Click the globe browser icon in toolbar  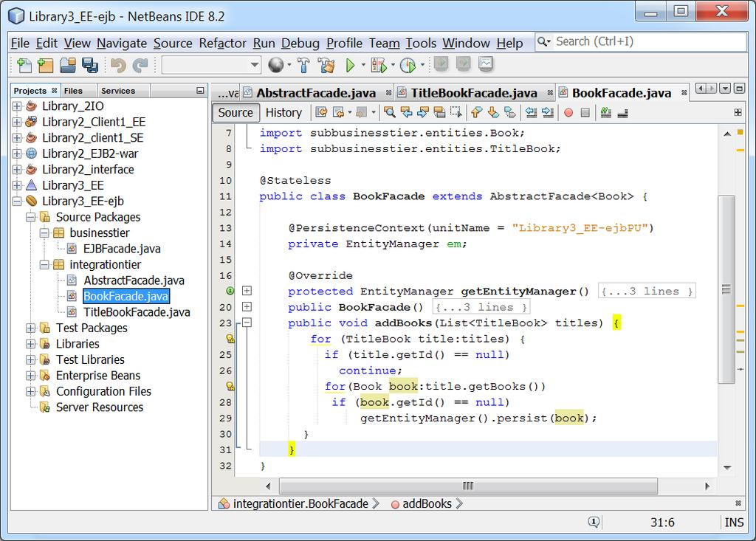pyautogui.click(x=276, y=65)
